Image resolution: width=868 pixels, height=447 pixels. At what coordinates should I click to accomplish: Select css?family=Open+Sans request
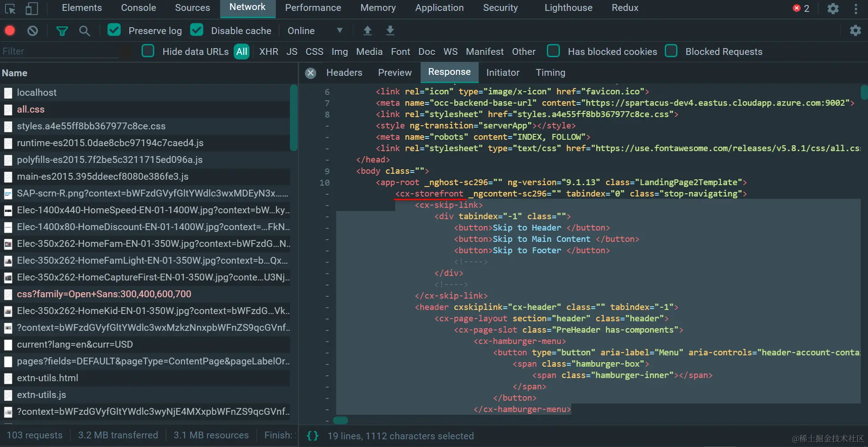coord(145,294)
